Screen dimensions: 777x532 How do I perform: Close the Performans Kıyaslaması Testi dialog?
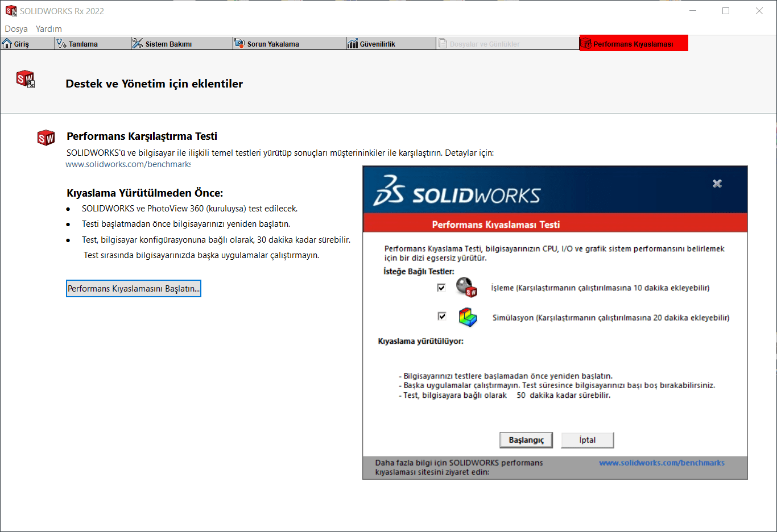(717, 183)
